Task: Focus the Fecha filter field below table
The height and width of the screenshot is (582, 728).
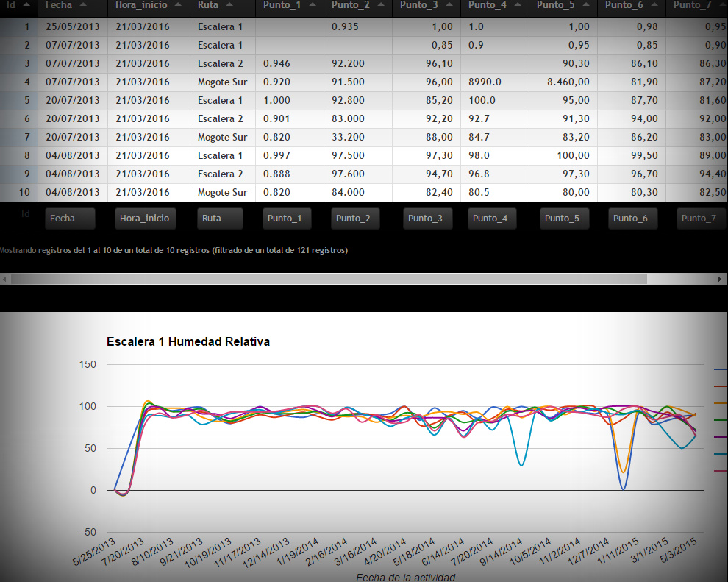Action: pyautogui.click(x=70, y=219)
